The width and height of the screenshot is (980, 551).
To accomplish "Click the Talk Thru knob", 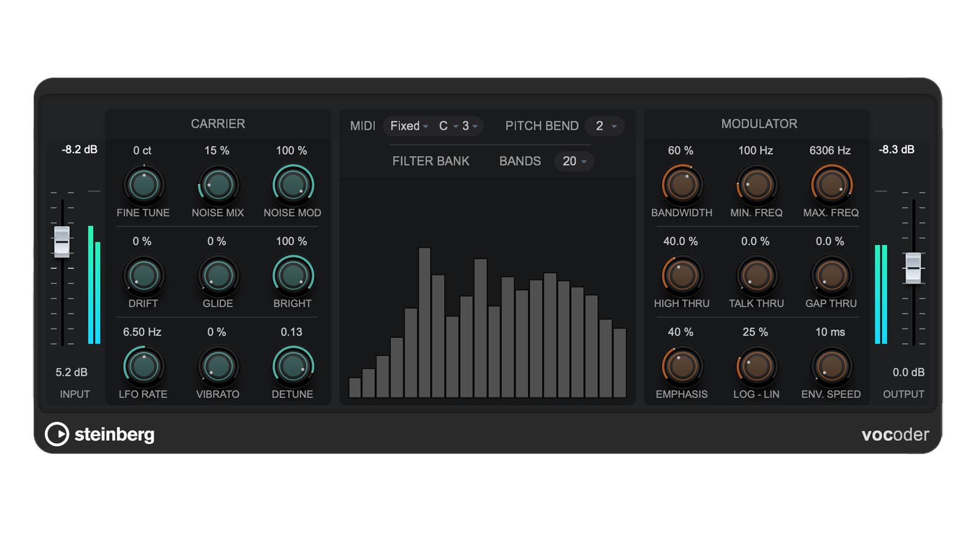I will pos(756,275).
